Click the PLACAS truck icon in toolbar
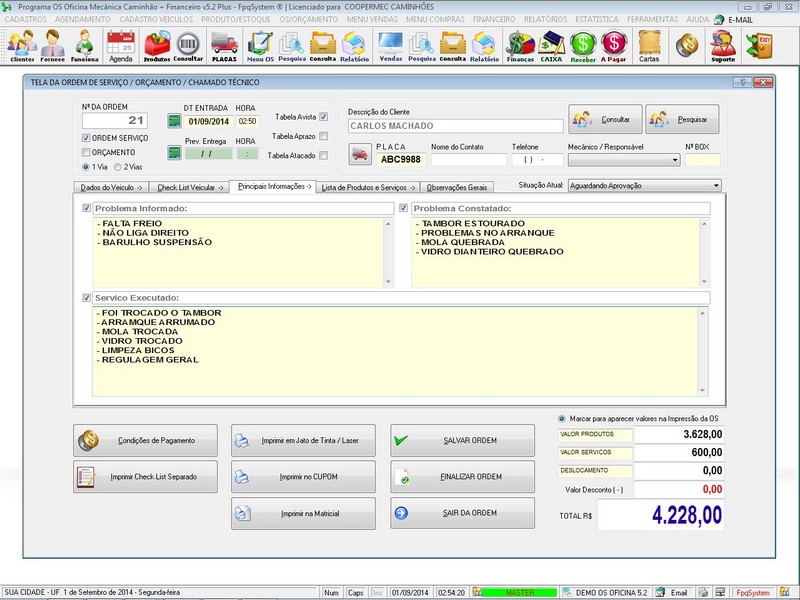Viewport: 800px width, 600px height. coord(224,45)
